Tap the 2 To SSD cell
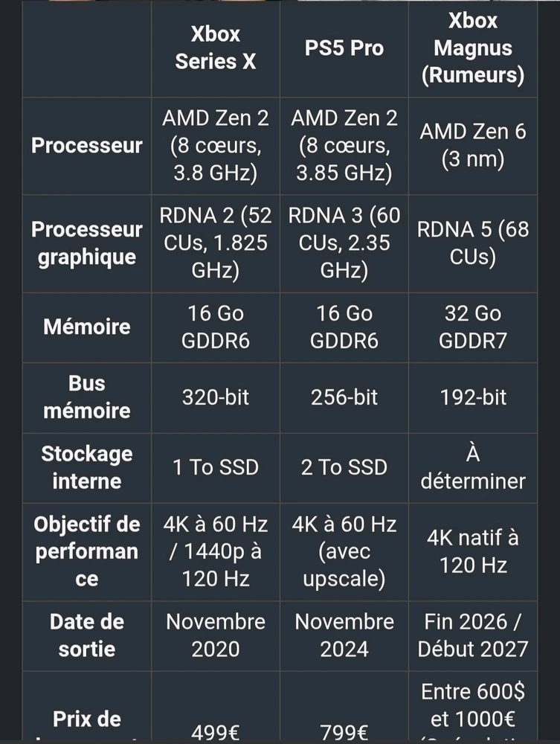 pos(344,467)
